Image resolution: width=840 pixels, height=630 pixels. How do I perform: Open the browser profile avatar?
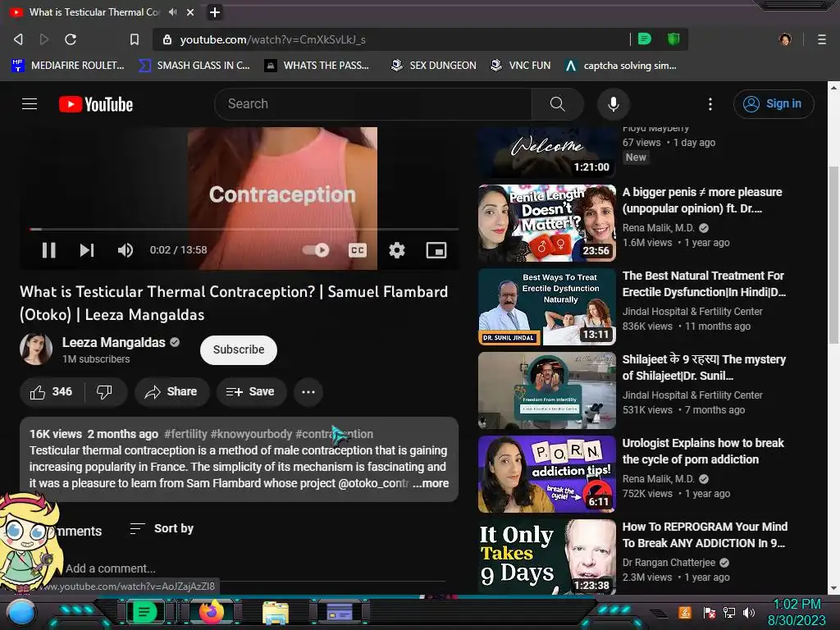tap(785, 39)
